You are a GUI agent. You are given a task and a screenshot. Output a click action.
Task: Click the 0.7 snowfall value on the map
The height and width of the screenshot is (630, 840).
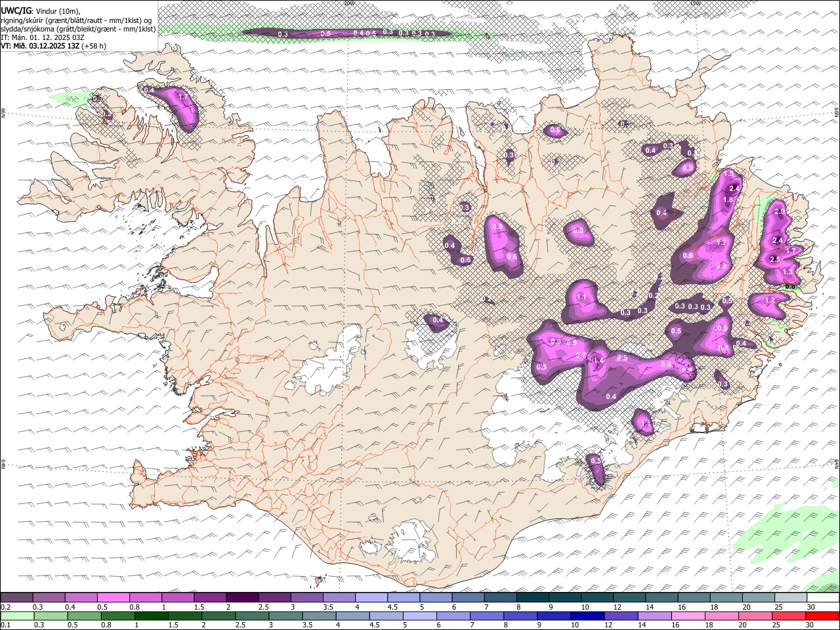(x=581, y=356)
